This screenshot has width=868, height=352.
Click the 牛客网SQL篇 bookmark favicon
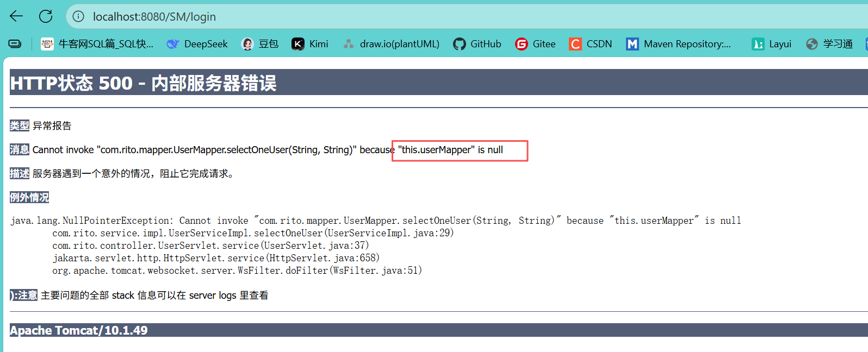click(48, 44)
